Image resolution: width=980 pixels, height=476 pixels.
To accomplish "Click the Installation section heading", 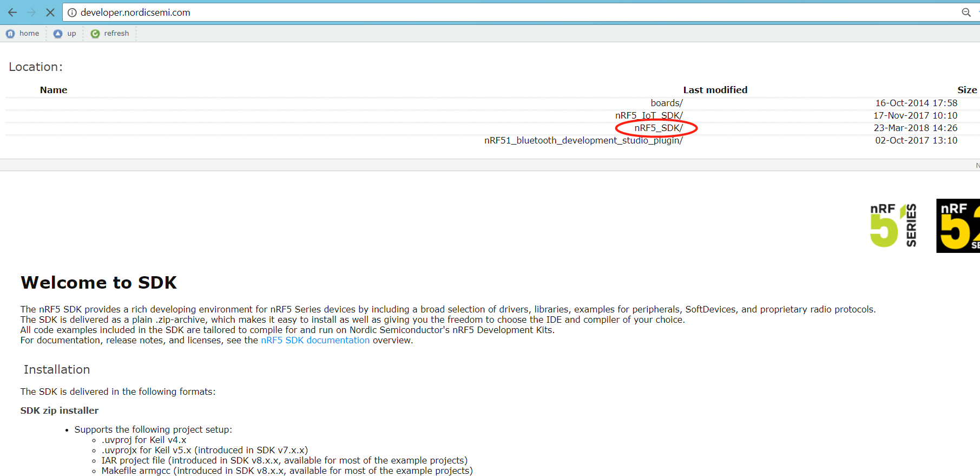I will pyautogui.click(x=57, y=369).
